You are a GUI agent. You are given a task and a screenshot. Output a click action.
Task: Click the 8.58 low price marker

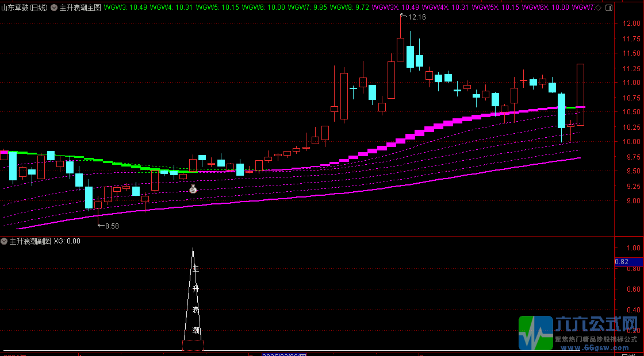click(x=111, y=226)
